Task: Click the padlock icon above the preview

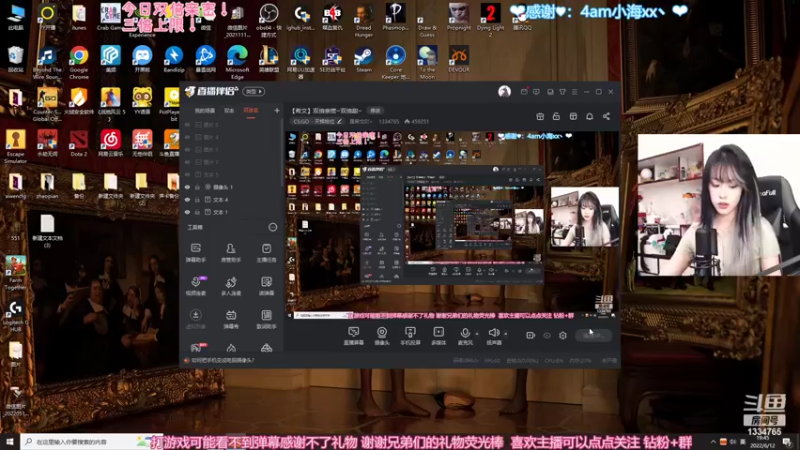Action: click(556, 116)
